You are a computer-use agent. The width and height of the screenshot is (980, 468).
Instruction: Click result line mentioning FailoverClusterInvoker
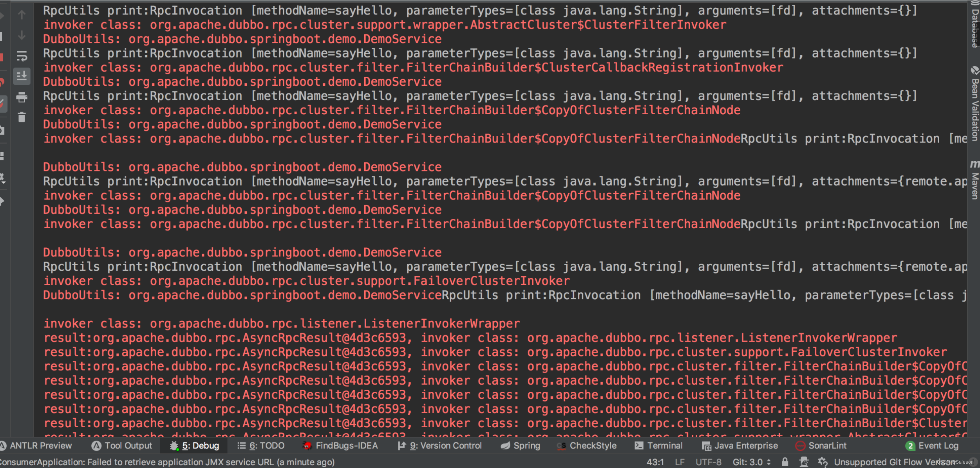tap(495, 352)
